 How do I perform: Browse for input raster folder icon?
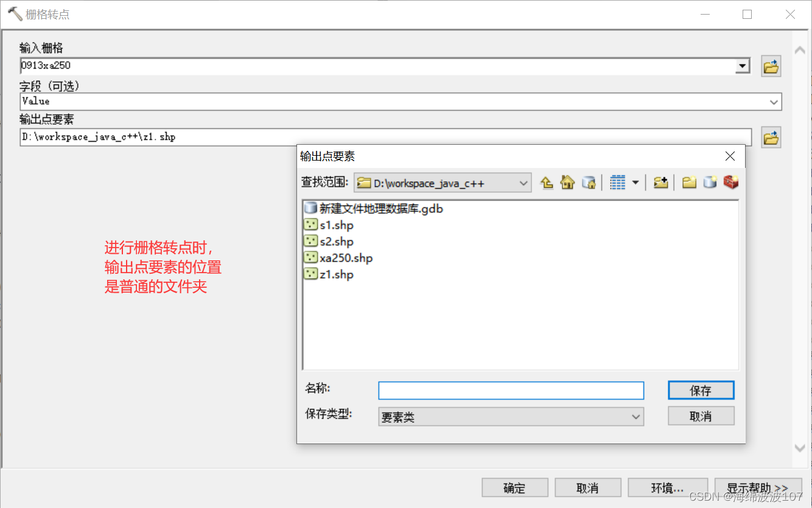(x=771, y=66)
